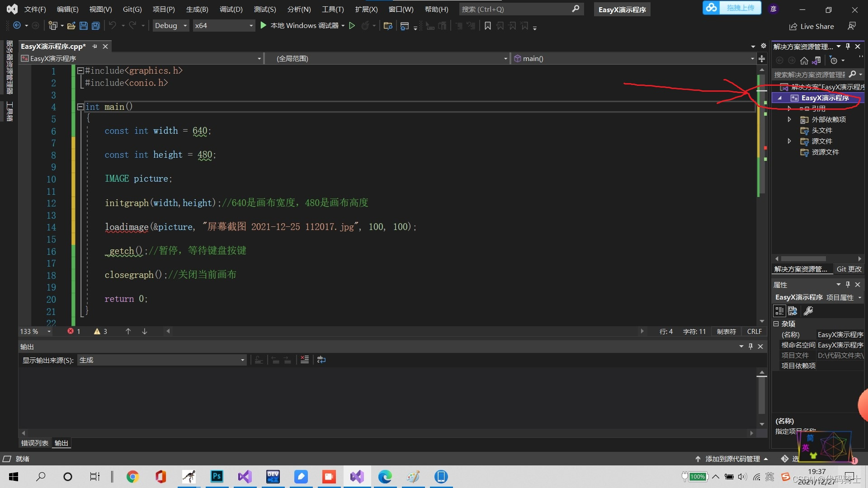
Task: Open the Properties wrench icon
Action: [808, 311]
